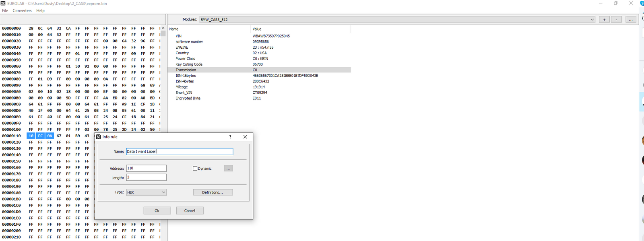Click hex offset 00000200

click(x=11, y=231)
